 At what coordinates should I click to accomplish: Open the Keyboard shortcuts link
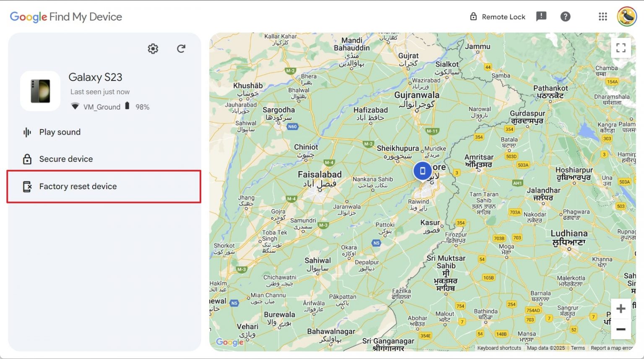[x=499, y=348]
